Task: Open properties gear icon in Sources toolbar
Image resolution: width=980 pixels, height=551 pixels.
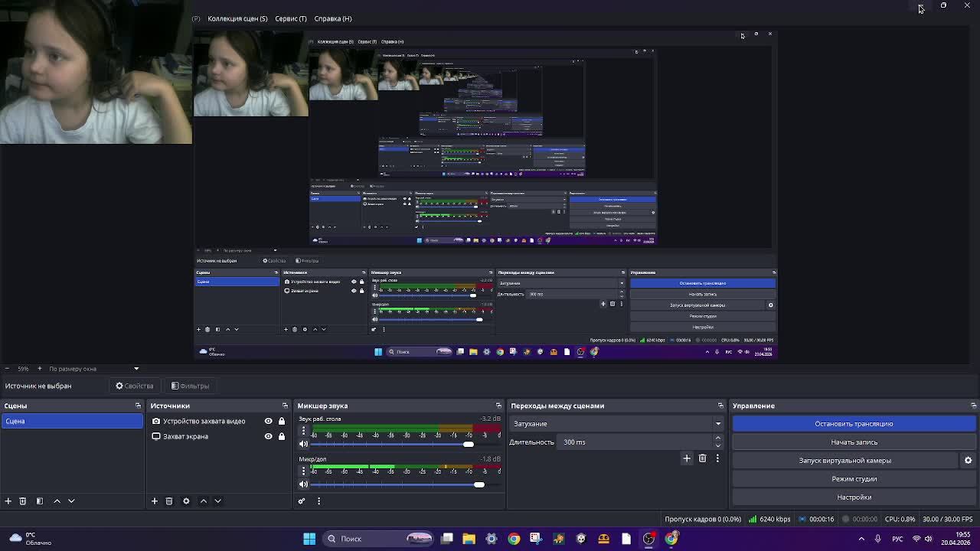Action: 186,501
